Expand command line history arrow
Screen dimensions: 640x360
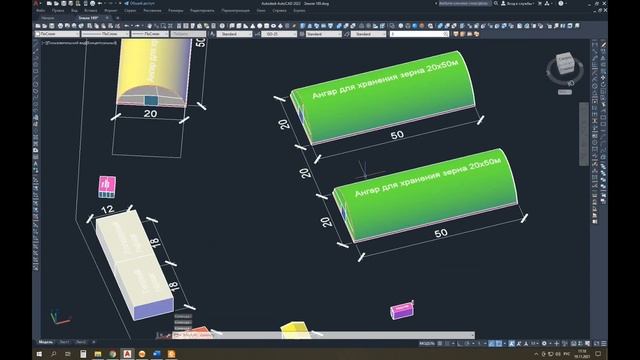point(473,335)
